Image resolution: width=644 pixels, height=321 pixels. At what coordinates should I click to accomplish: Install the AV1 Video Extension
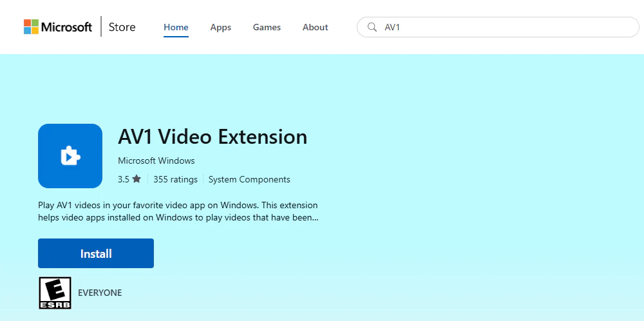click(96, 253)
